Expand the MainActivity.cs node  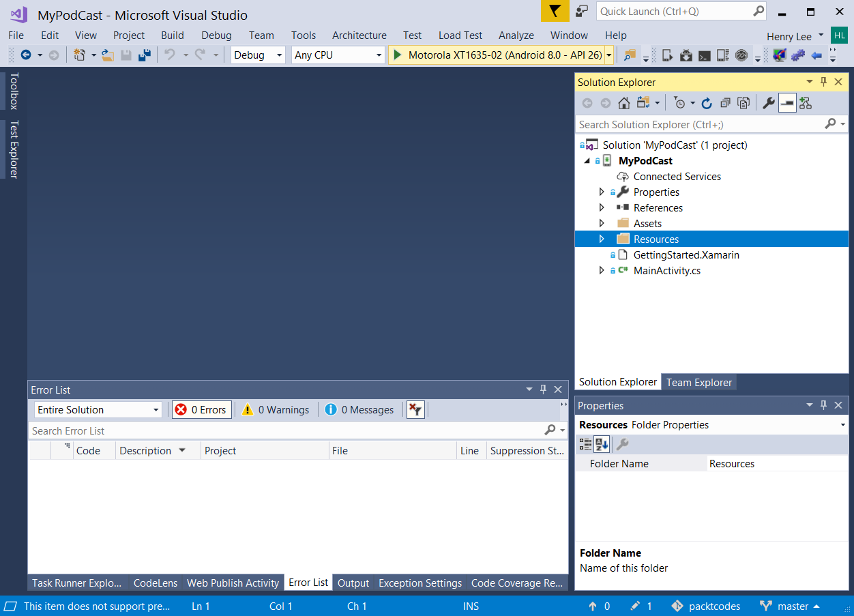[x=602, y=271]
